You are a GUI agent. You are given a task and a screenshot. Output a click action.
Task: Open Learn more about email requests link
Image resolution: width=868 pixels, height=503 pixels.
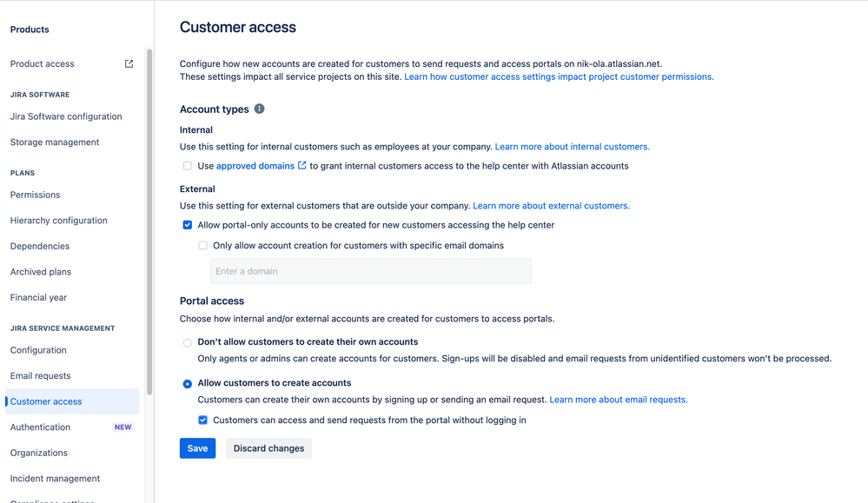(619, 400)
